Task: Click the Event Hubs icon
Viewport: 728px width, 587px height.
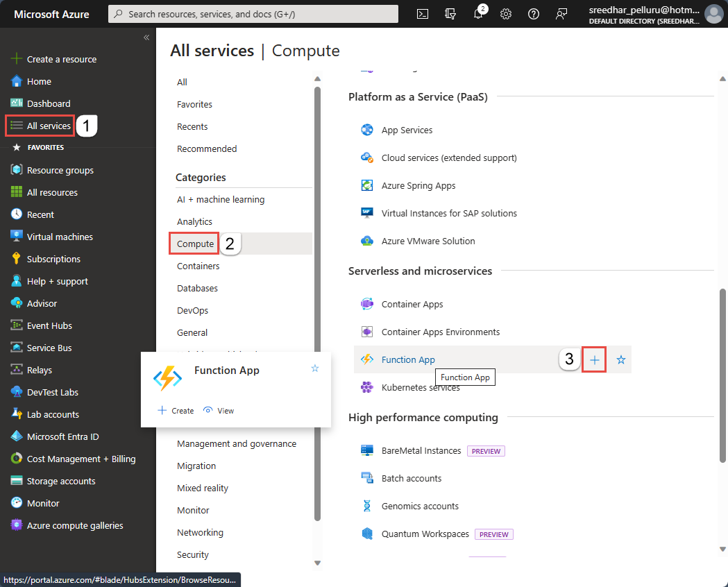Action: click(x=16, y=325)
